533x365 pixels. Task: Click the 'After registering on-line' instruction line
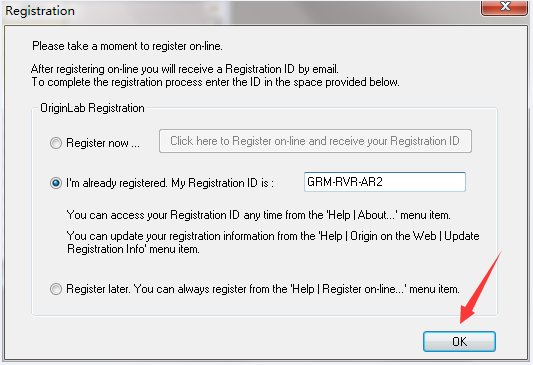(185, 69)
